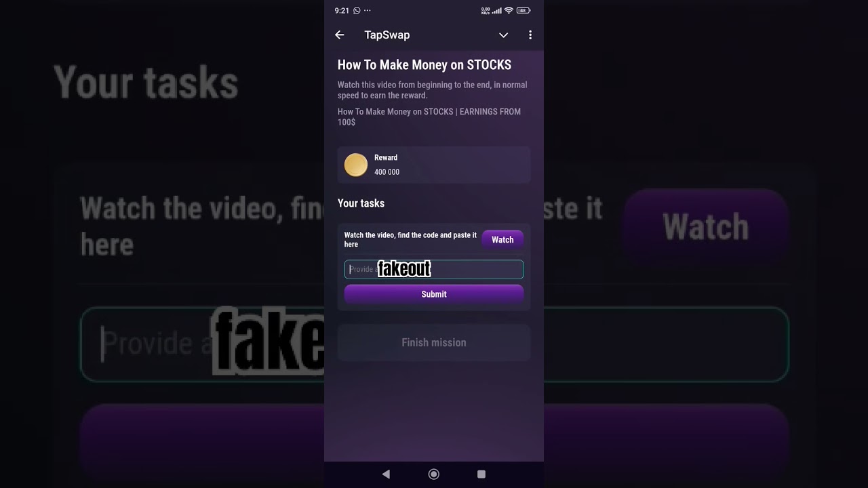
Task: Tap the cellular signal bars icon
Action: 497,11
